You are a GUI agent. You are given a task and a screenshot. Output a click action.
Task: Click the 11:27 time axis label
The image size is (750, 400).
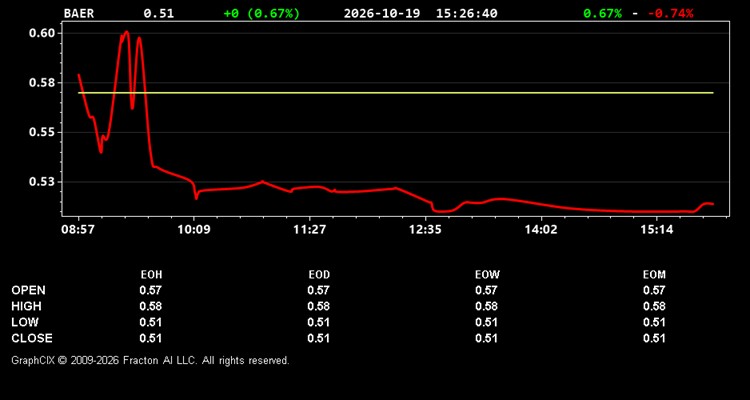pos(309,230)
